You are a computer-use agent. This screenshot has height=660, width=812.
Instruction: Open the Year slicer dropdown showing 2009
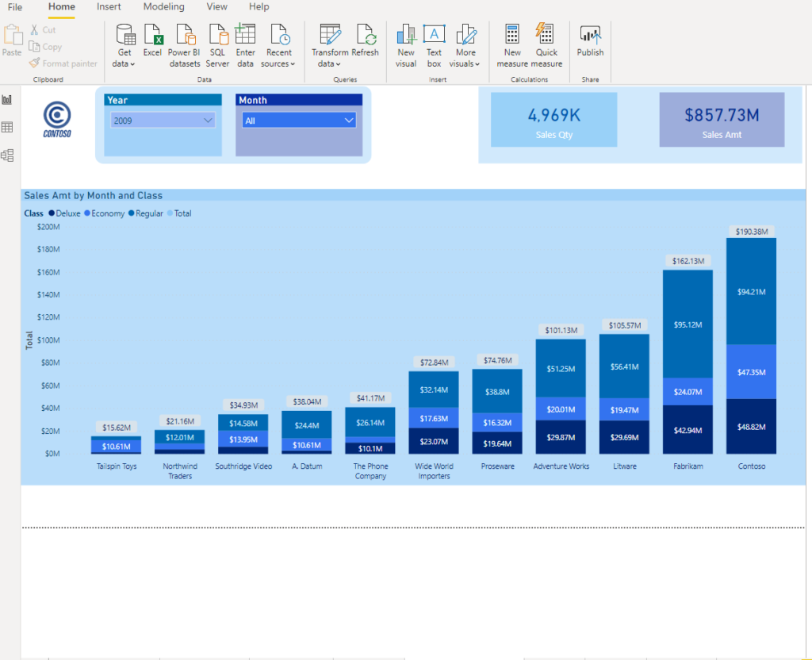tap(163, 121)
